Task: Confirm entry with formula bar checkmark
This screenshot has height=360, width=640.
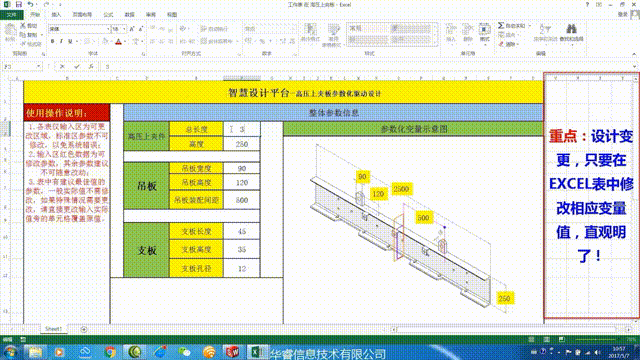Action: point(77,67)
